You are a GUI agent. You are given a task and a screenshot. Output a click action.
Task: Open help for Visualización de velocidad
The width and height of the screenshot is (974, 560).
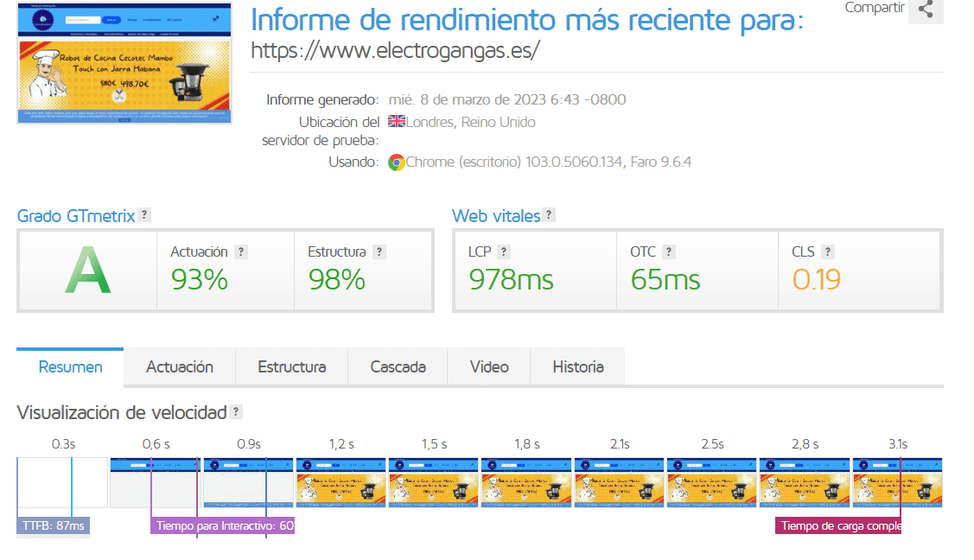236,411
